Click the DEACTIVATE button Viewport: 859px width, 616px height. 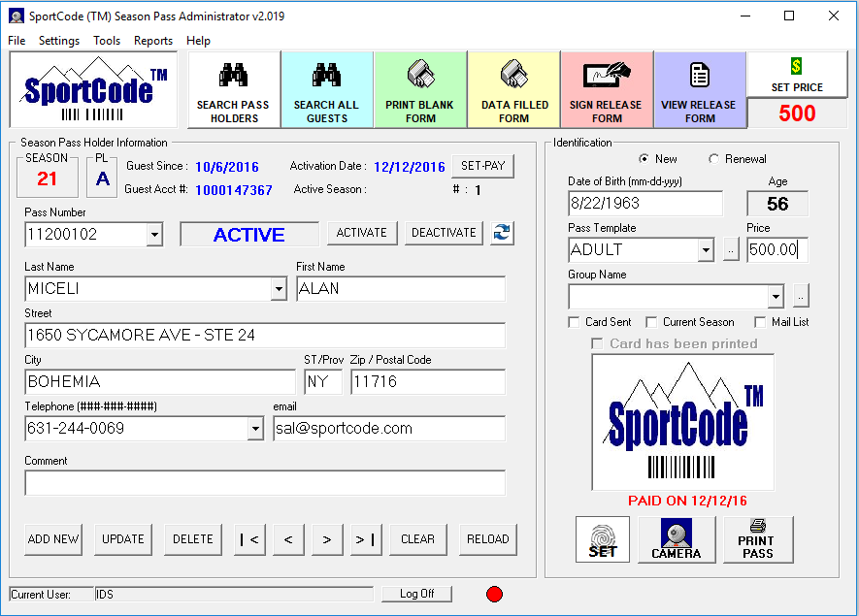[x=444, y=233]
